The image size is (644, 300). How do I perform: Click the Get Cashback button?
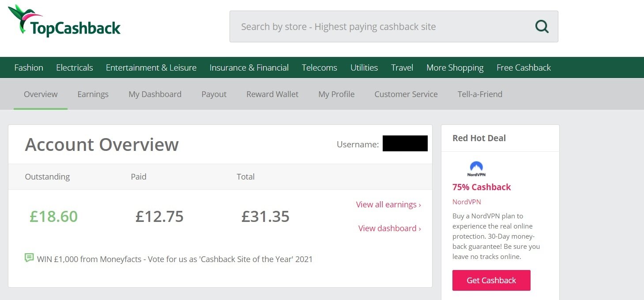pos(491,280)
